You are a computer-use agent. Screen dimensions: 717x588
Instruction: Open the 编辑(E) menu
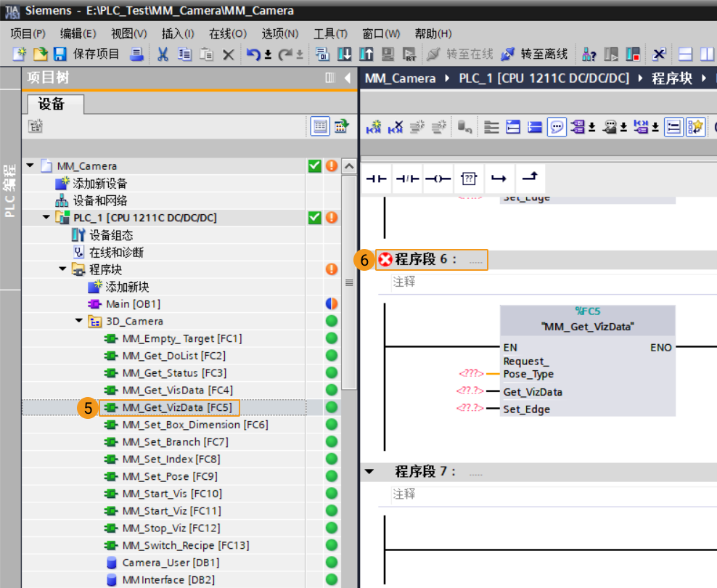tap(78, 33)
